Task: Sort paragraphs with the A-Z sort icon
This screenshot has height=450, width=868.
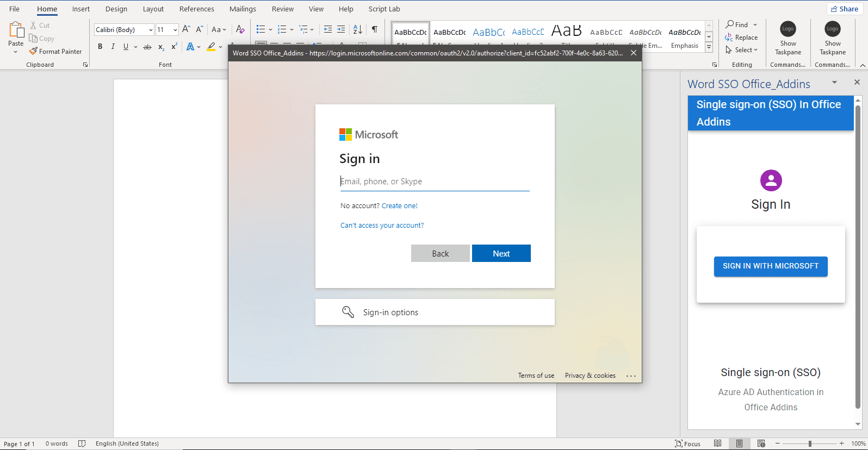Action: [358, 29]
